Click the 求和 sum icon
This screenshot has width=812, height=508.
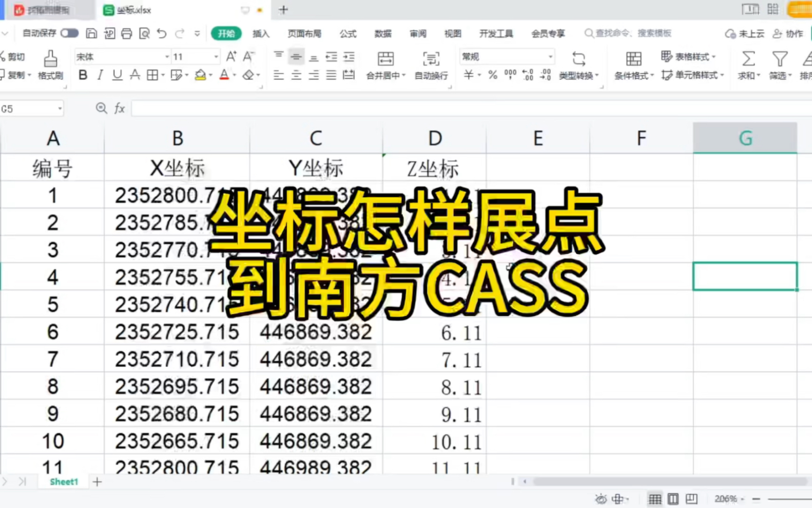point(748,59)
